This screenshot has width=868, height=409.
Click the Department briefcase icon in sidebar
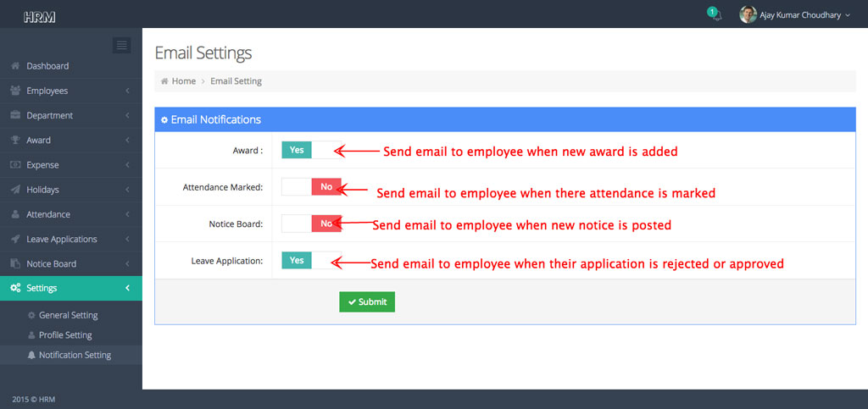click(15, 115)
